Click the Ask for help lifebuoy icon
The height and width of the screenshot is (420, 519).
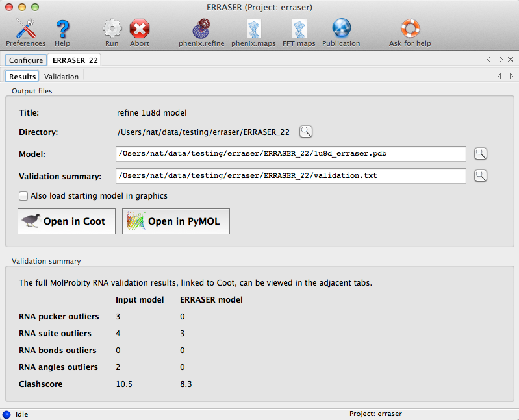(410, 30)
